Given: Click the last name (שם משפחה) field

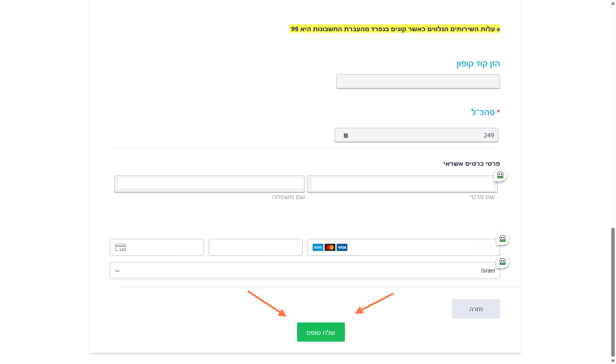Looking at the screenshot, I should click(x=209, y=184).
